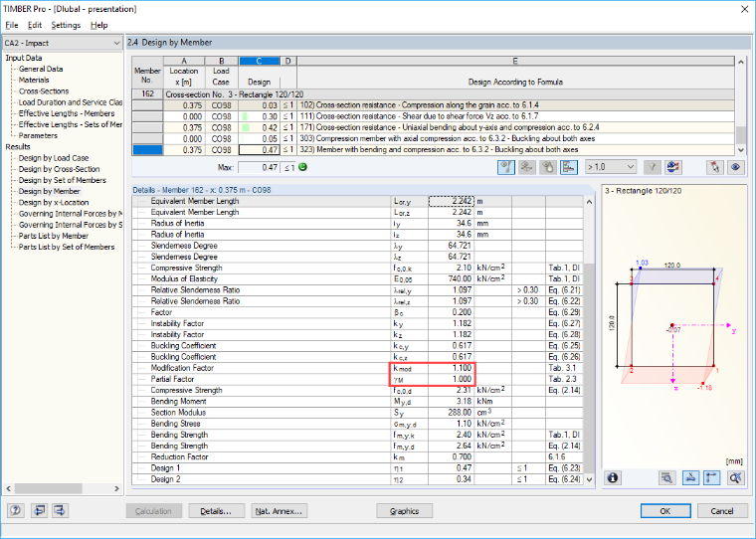Select General Data in the tree
756x539 pixels.
click(x=41, y=69)
